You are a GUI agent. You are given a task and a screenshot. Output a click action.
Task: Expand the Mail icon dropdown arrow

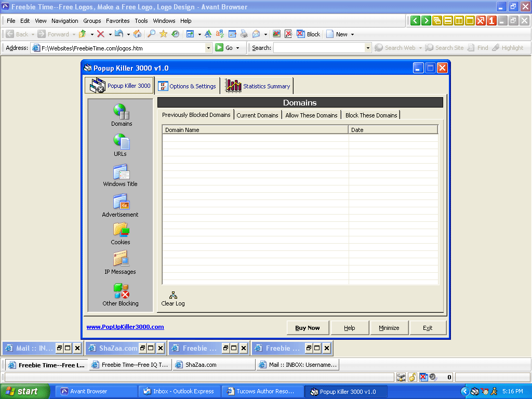click(265, 34)
